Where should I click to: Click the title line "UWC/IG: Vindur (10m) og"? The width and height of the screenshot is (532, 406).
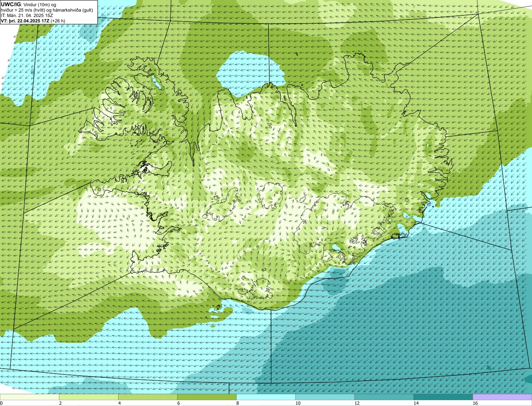click(x=29, y=4)
